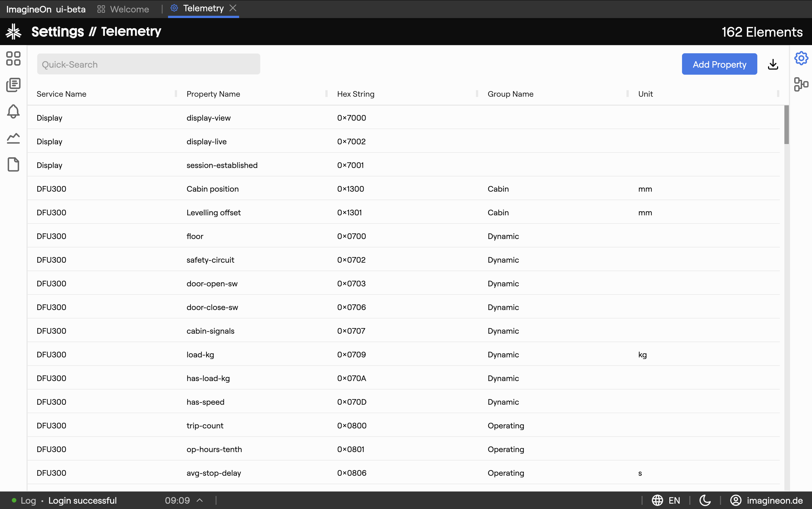The width and height of the screenshot is (812, 509).
Task: Sort by Hex String column header
Action: (x=356, y=94)
